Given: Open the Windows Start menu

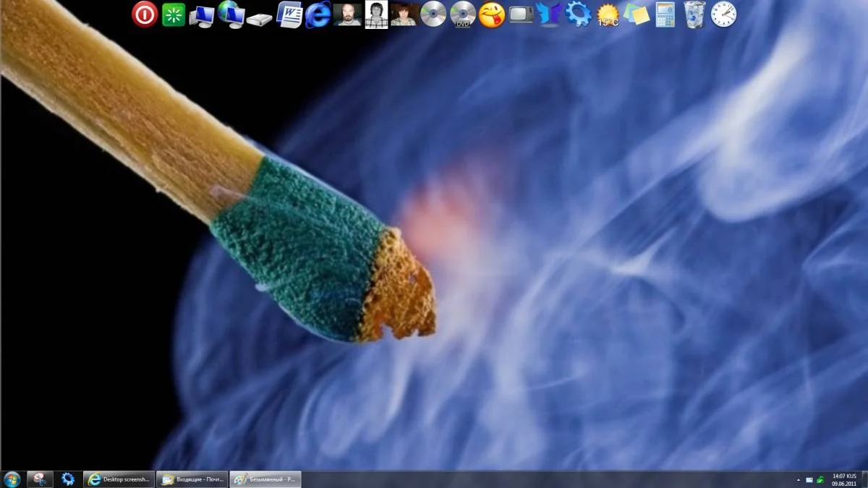Looking at the screenshot, I should (x=12, y=479).
